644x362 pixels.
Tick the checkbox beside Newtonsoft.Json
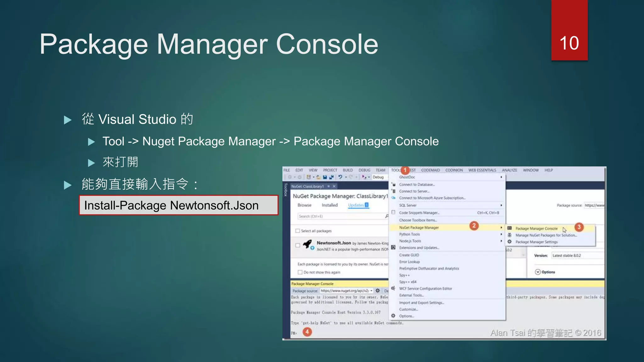click(298, 245)
